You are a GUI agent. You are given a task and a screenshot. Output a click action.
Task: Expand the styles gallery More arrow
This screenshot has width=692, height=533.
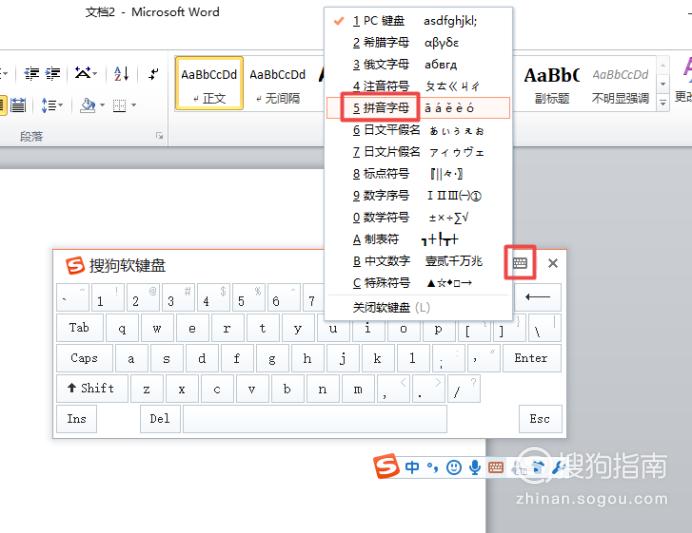click(662, 103)
